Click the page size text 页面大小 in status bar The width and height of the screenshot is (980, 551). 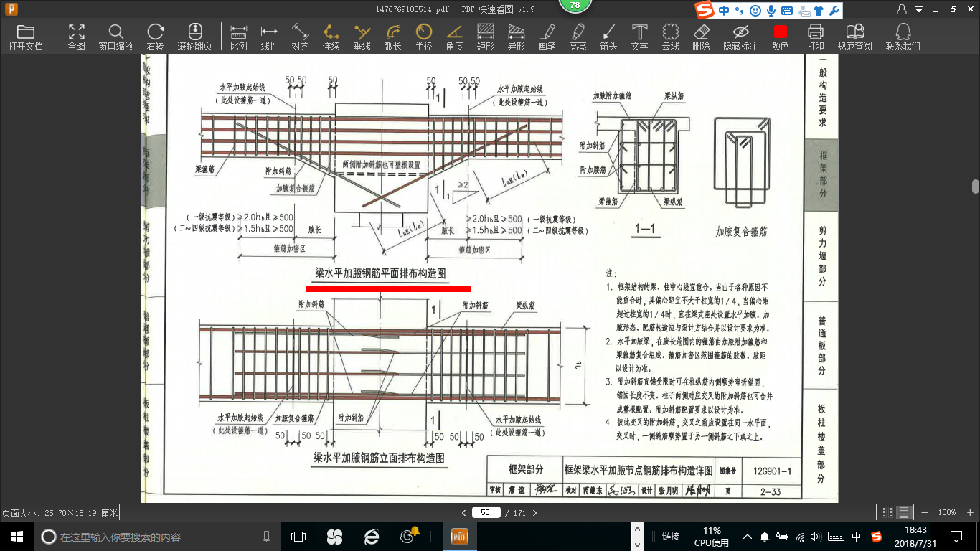60,512
